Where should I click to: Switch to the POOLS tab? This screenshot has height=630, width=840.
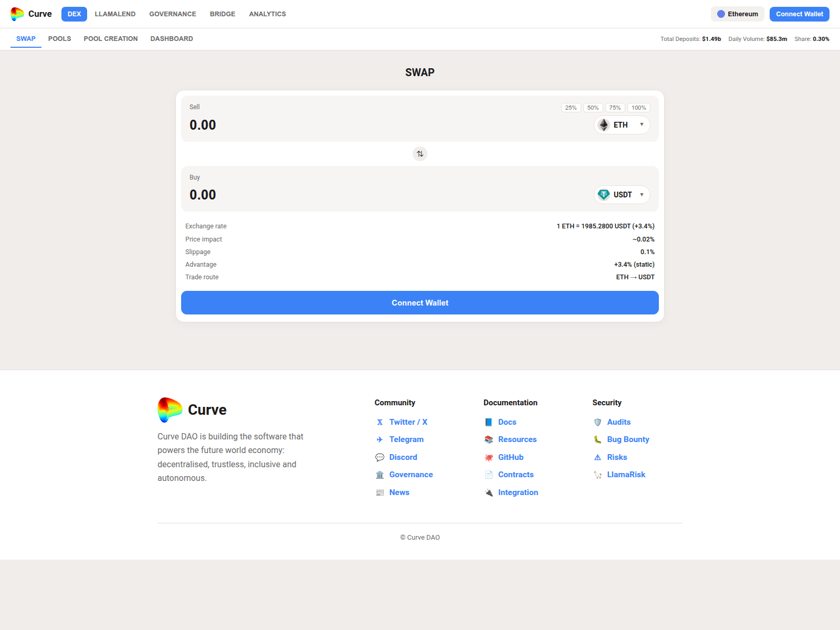click(x=59, y=39)
